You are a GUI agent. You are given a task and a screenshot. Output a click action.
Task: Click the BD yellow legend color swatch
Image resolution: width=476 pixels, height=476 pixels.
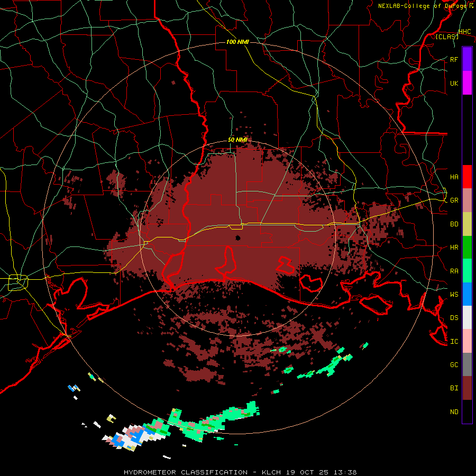[x=467, y=224]
